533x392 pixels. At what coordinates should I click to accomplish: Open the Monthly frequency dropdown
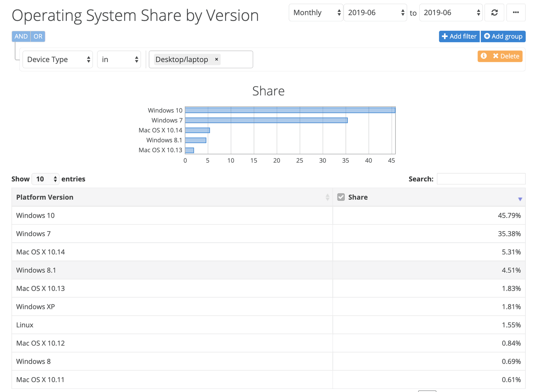pos(316,12)
